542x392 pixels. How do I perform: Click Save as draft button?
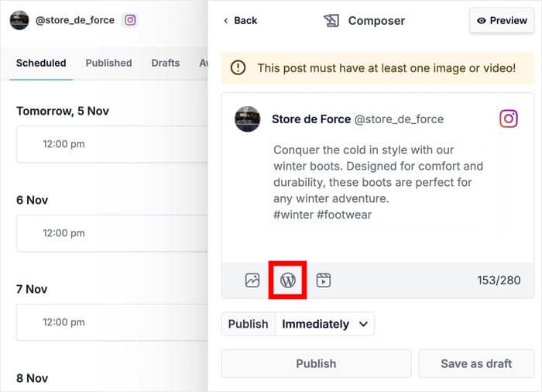tap(476, 363)
